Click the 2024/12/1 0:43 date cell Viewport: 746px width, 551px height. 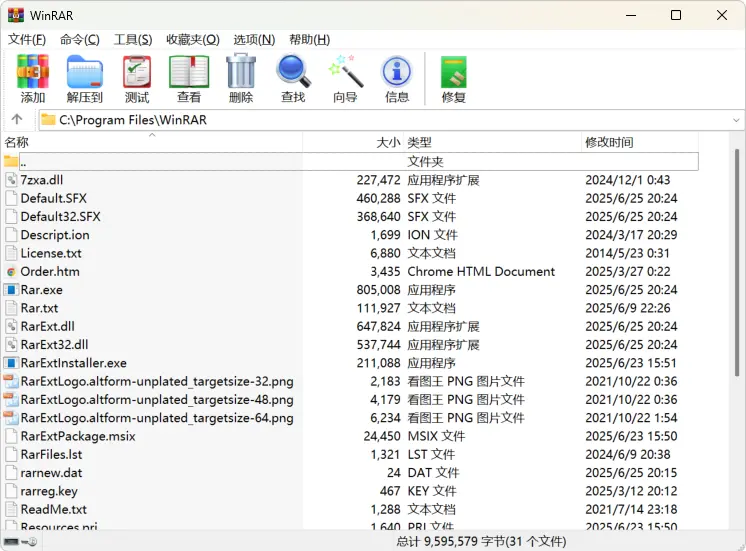pos(628,180)
